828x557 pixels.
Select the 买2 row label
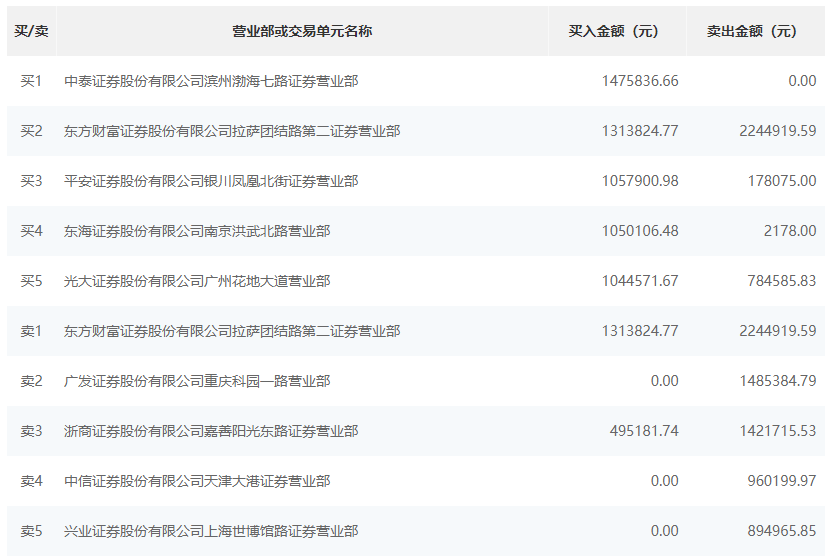pyautogui.click(x=31, y=131)
